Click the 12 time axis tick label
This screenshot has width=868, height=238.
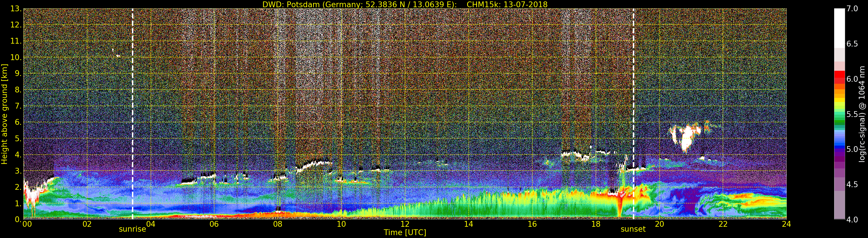point(405,224)
